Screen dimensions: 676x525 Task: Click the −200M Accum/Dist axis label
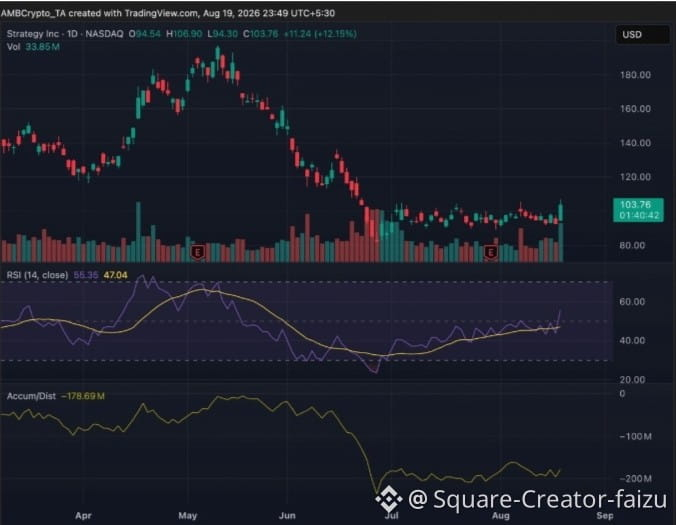(635, 478)
